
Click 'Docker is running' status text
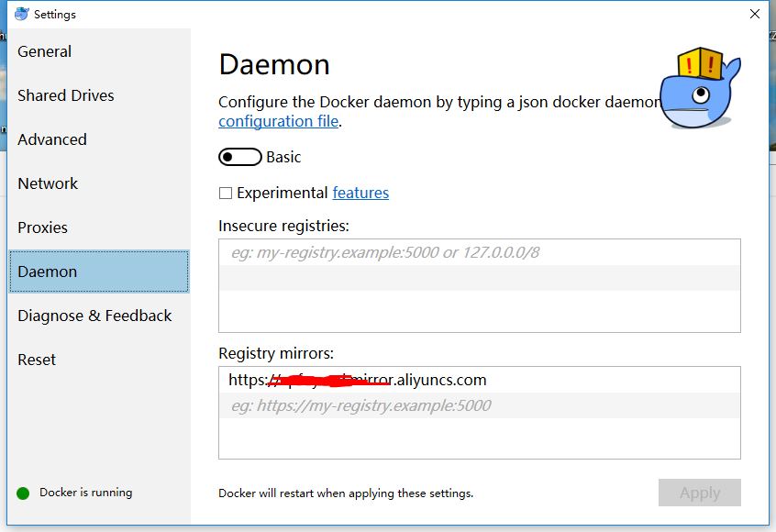click(86, 493)
